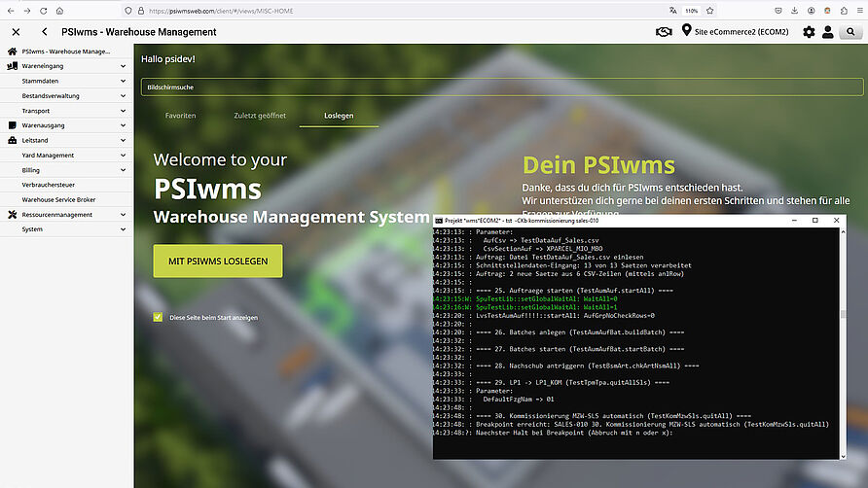868x488 pixels.
Task: Expand the Warenausgang menu chevron
Action: (123, 125)
